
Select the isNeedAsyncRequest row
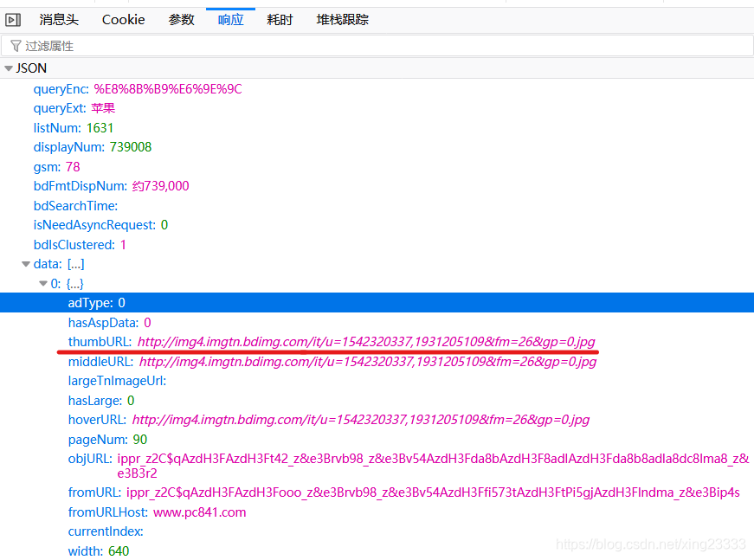click(x=377, y=225)
